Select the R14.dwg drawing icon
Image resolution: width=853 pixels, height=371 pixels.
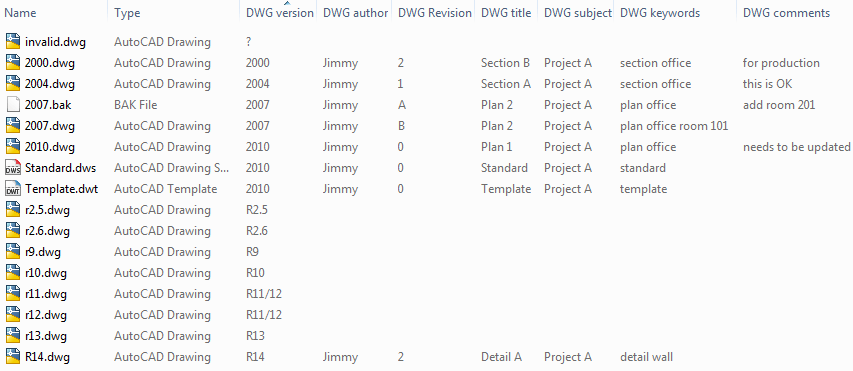coord(13,357)
